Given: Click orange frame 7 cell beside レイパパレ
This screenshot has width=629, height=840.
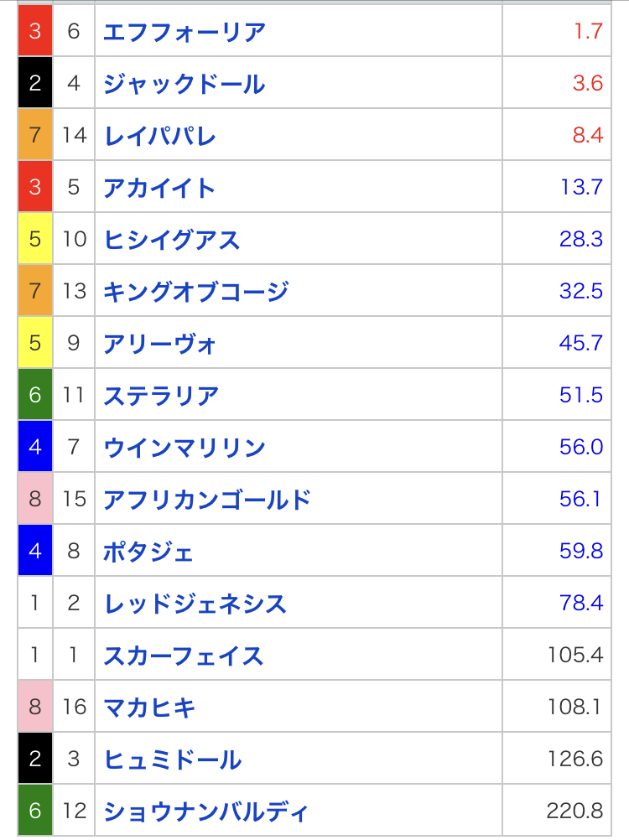Looking at the screenshot, I should click(35, 136).
